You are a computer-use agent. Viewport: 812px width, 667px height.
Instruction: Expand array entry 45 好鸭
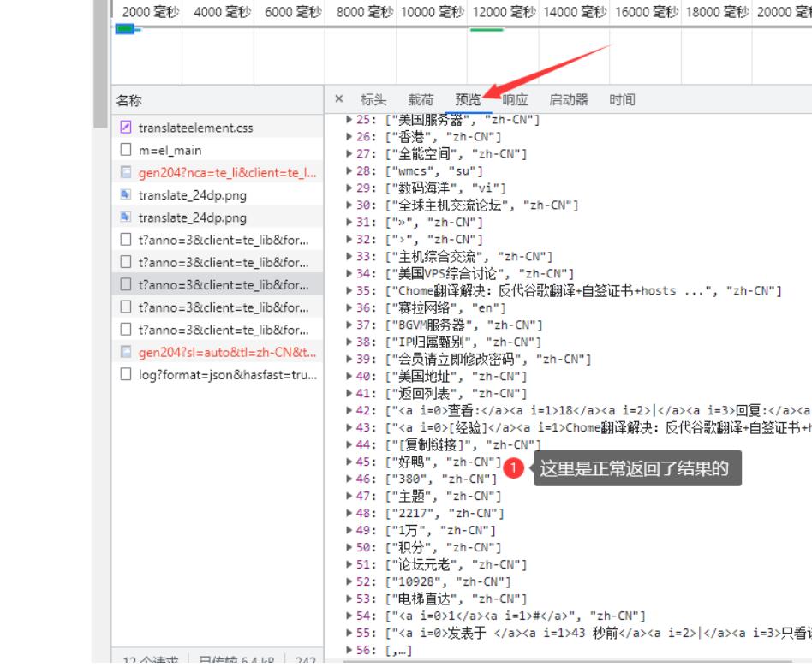(x=349, y=462)
